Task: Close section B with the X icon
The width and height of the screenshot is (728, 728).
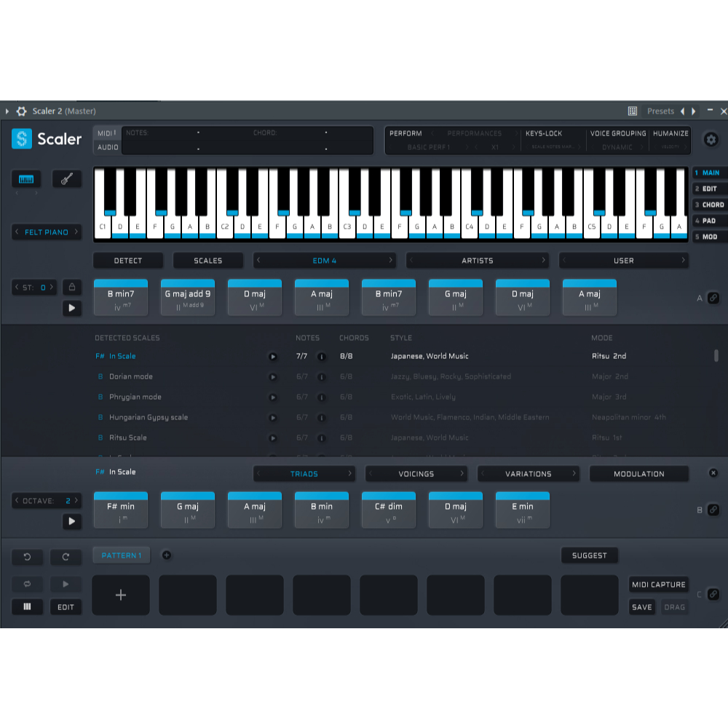Action: 713,473
